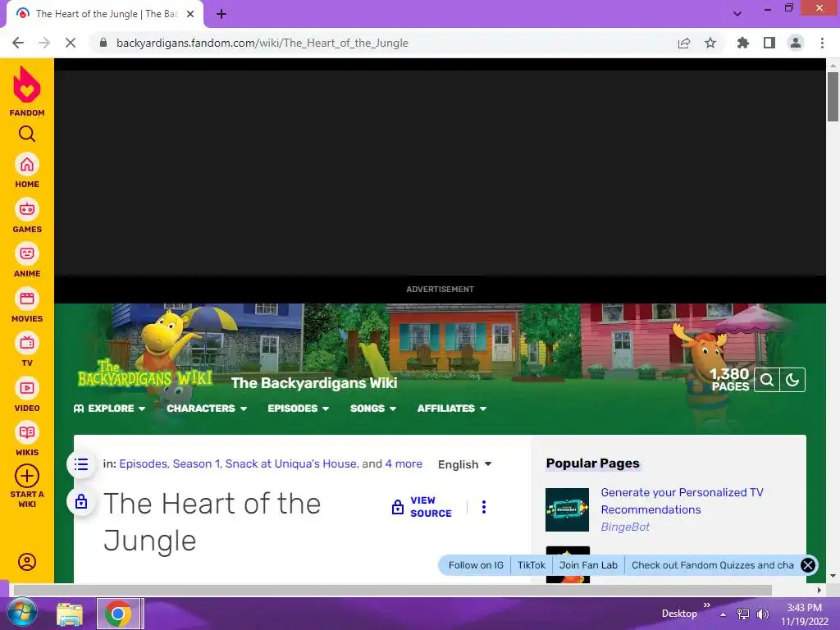Open File Explorer from the taskbar

coord(70,614)
